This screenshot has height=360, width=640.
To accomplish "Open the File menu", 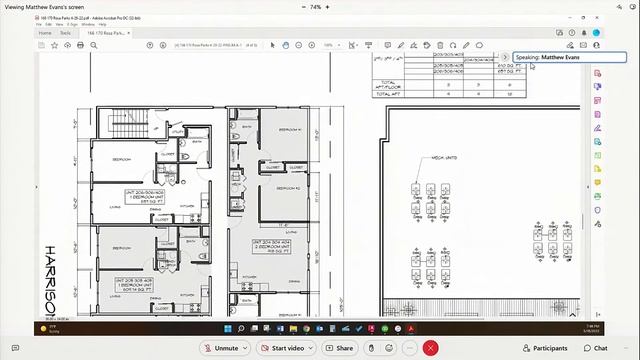I will coord(39,24).
